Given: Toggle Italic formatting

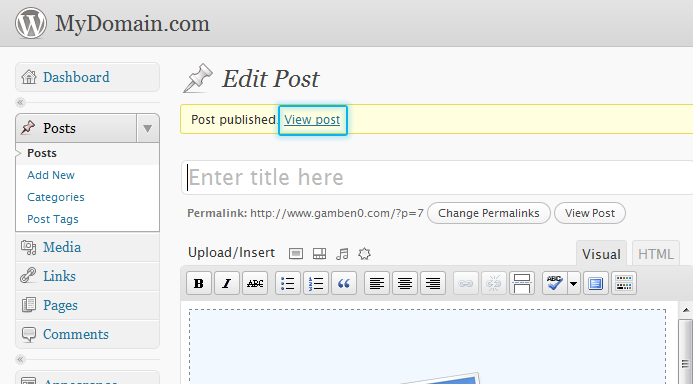Looking at the screenshot, I should tap(227, 283).
